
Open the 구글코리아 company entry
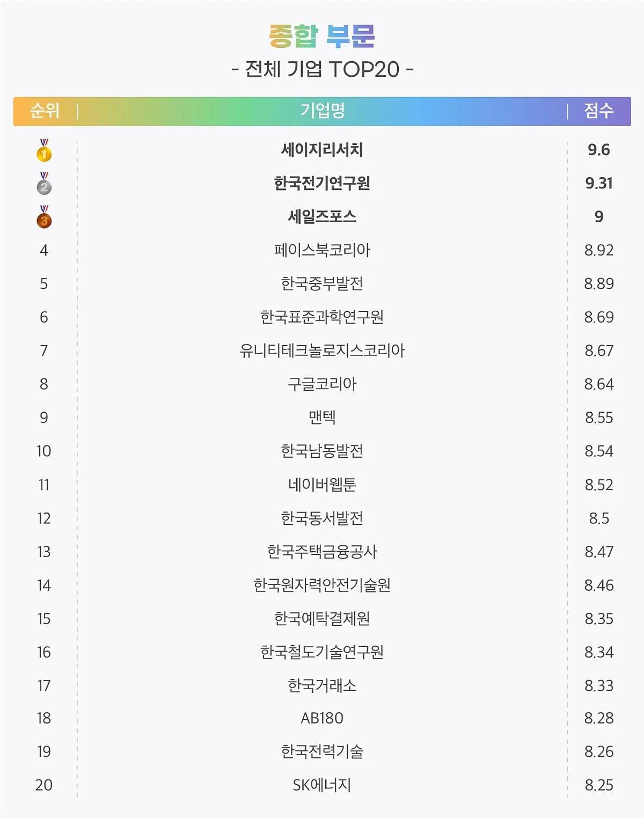(322, 384)
